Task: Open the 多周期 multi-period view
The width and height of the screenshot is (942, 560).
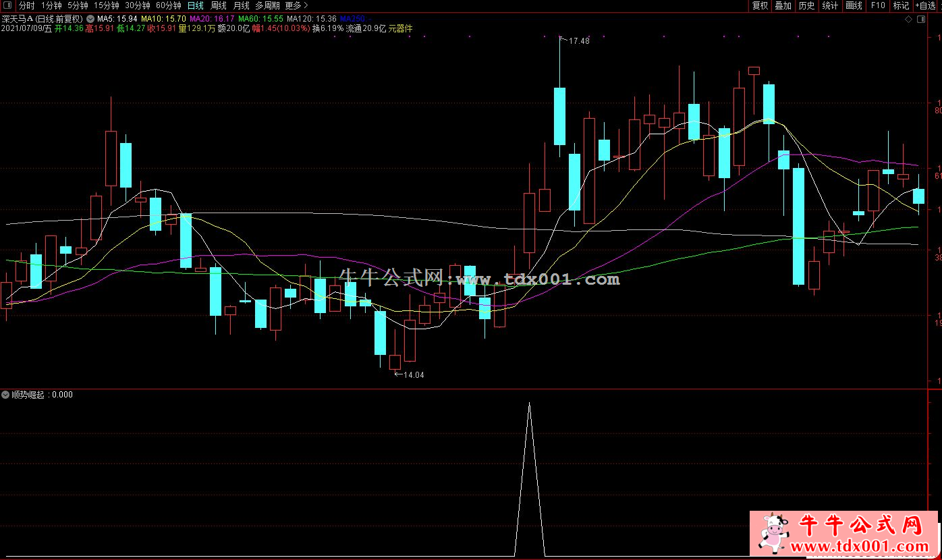Action: click(x=267, y=5)
